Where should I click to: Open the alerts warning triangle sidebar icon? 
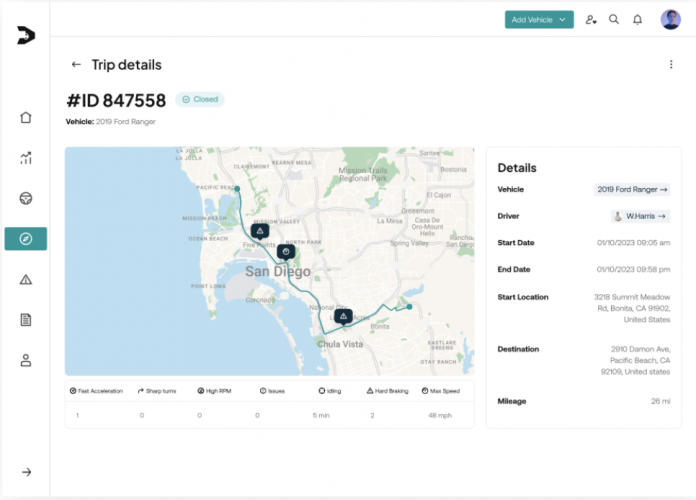[x=26, y=279]
